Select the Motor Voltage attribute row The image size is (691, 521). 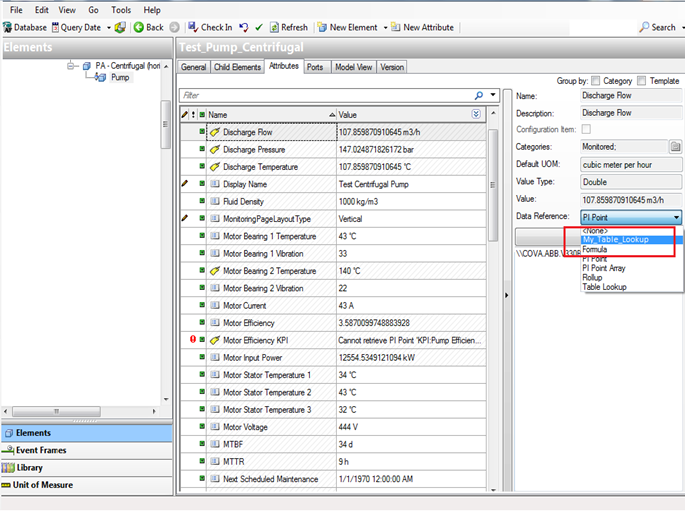(x=333, y=427)
